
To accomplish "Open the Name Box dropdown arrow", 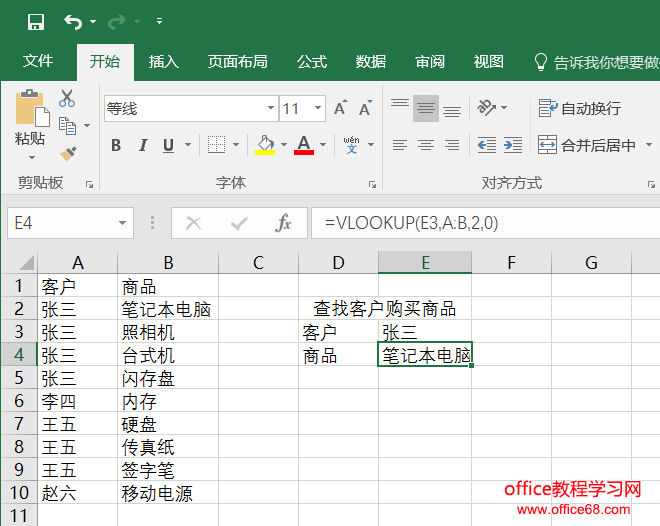I will pos(122,223).
